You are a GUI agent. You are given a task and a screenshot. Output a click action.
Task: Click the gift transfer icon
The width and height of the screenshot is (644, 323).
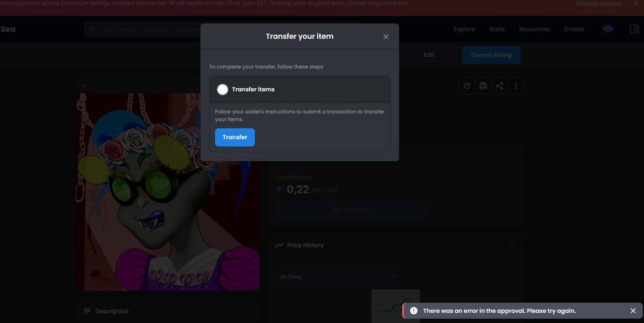[x=483, y=86]
